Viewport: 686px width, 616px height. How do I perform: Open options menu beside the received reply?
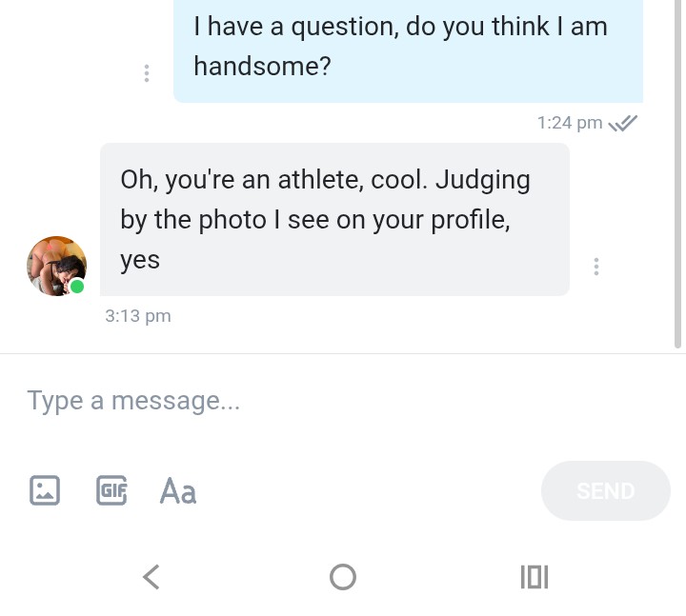point(596,267)
